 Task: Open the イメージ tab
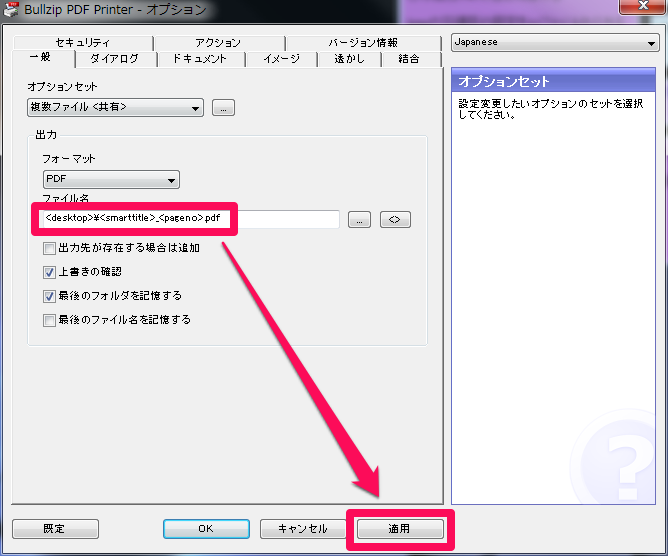(281, 59)
